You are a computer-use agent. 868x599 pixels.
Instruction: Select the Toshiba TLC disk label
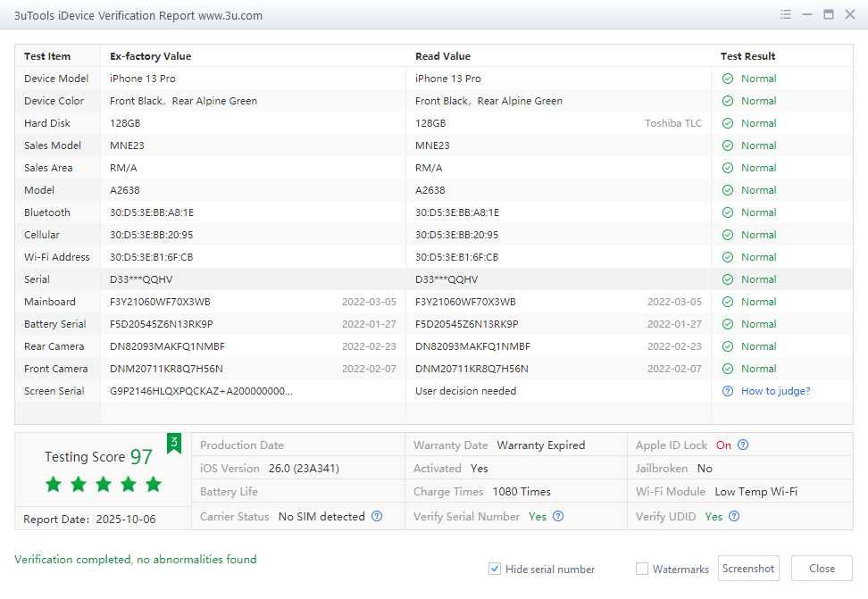(673, 123)
